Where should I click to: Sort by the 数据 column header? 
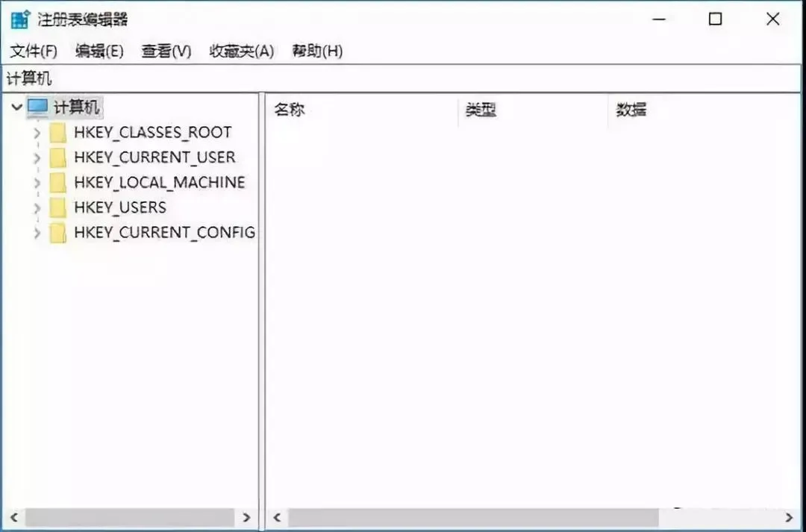tap(631, 109)
